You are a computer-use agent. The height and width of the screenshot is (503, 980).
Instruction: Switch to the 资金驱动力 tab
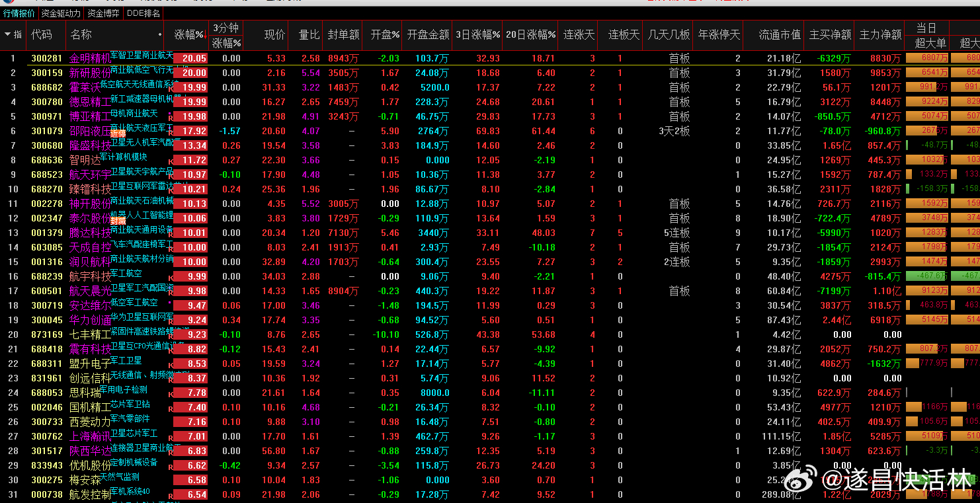click(x=61, y=13)
